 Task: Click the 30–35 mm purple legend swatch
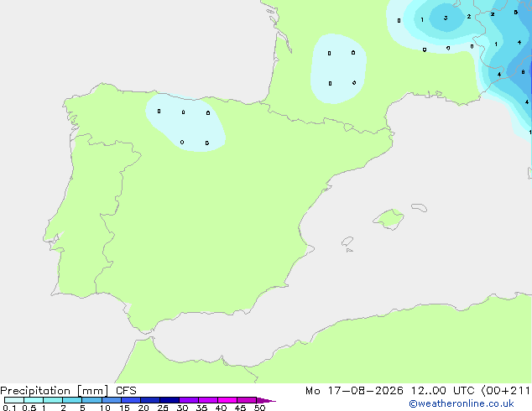(189, 400)
